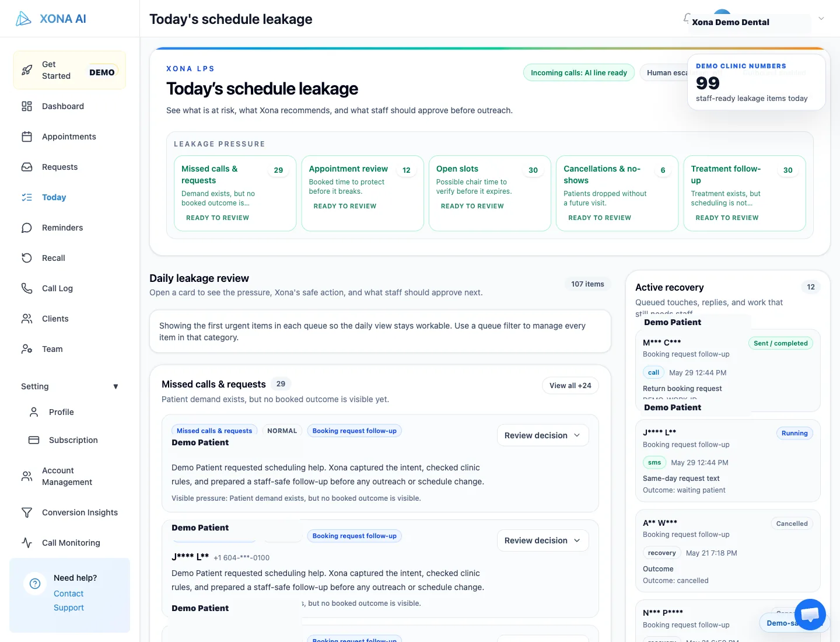Screen dimensions: 840x642
Task: Click the first Booking request follow-up tag
Action: [x=354, y=431]
